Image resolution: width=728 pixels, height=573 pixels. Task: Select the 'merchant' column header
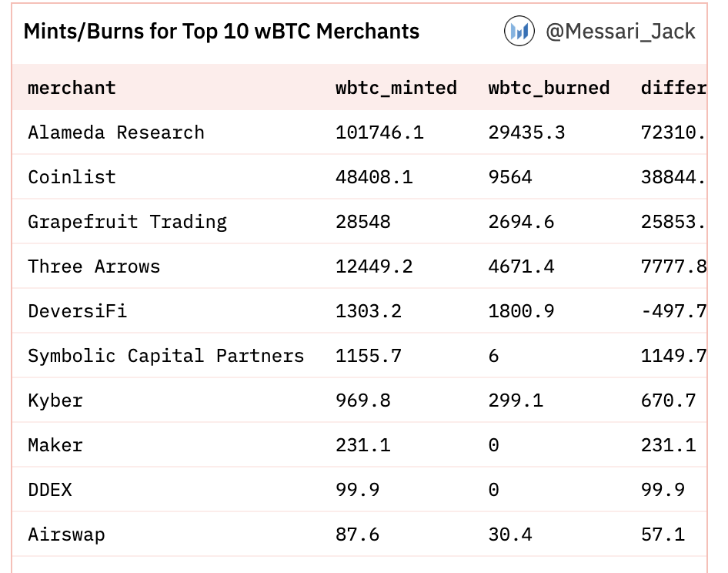tap(72, 88)
